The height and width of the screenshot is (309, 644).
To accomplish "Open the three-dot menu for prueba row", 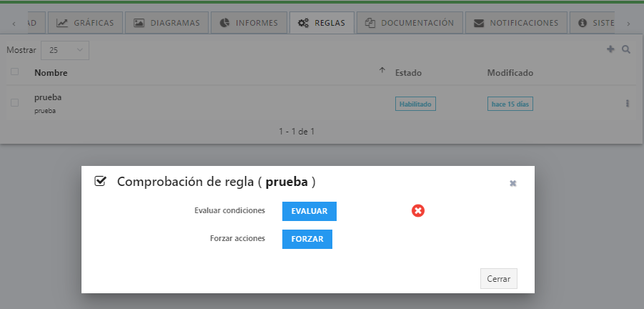I will coord(627,104).
